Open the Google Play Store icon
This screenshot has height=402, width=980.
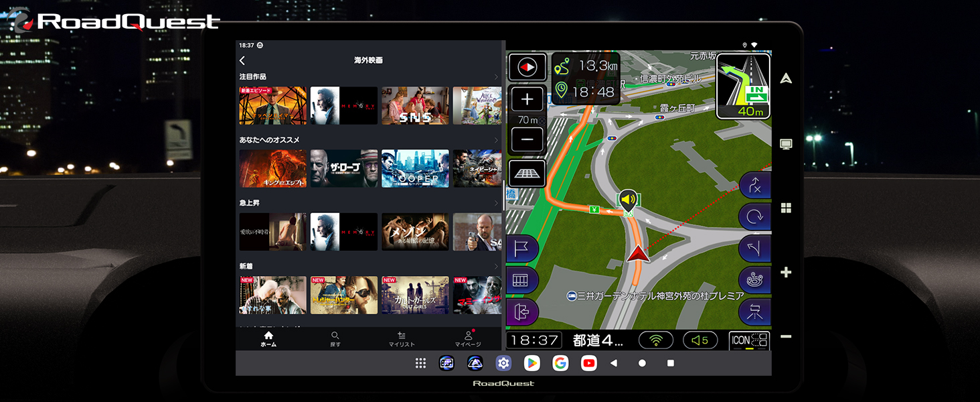(x=532, y=363)
